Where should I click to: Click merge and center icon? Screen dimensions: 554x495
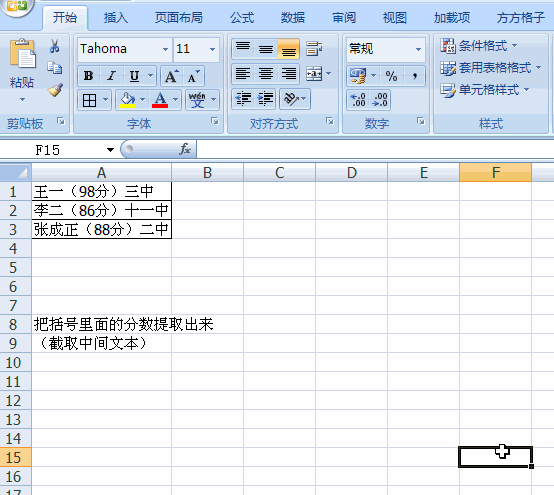314,74
